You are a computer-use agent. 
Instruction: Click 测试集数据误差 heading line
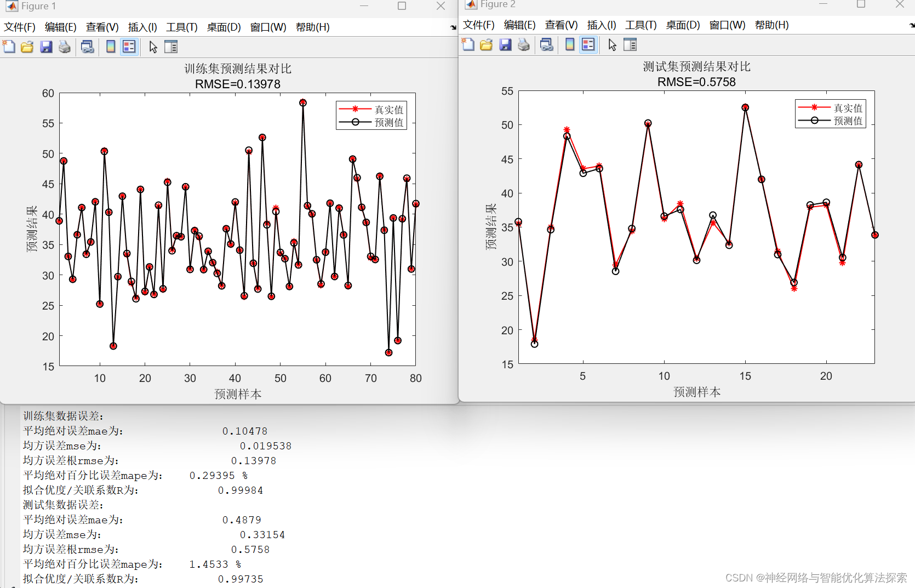[x=63, y=505]
